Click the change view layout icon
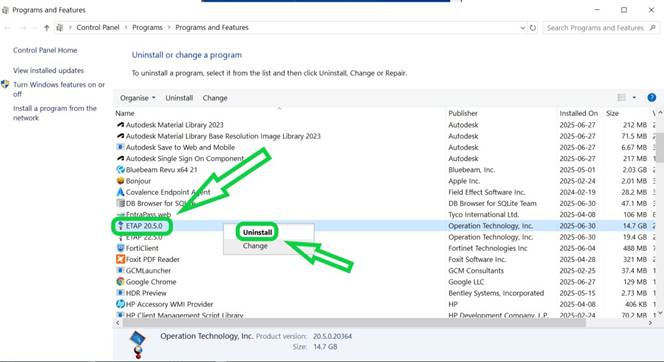Screen dimensions: 664x362 click(621, 98)
